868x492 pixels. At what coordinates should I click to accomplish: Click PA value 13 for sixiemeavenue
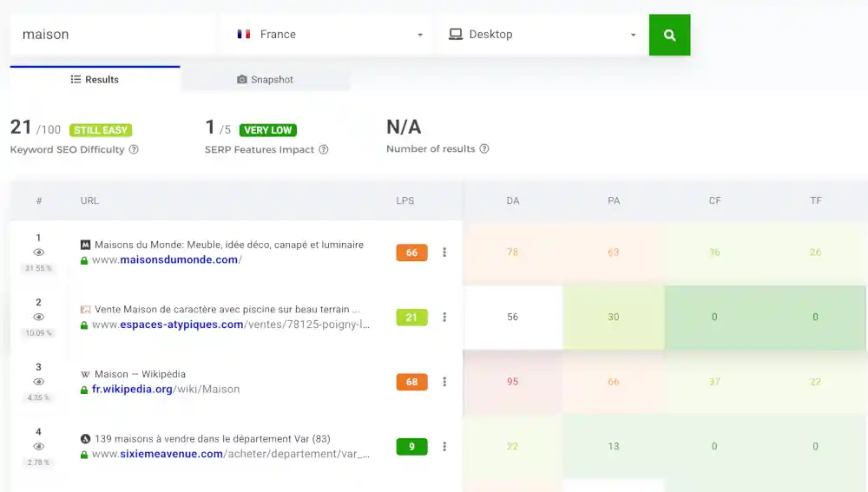point(614,447)
